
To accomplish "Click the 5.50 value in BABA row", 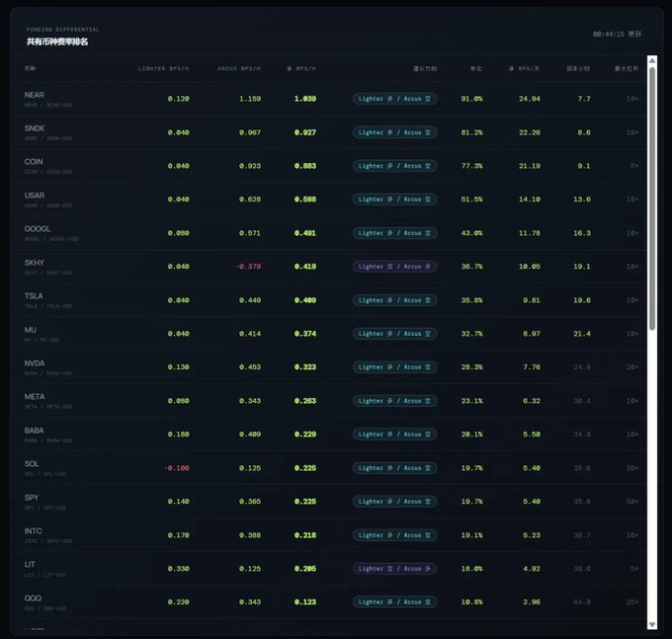I will (532, 435).
